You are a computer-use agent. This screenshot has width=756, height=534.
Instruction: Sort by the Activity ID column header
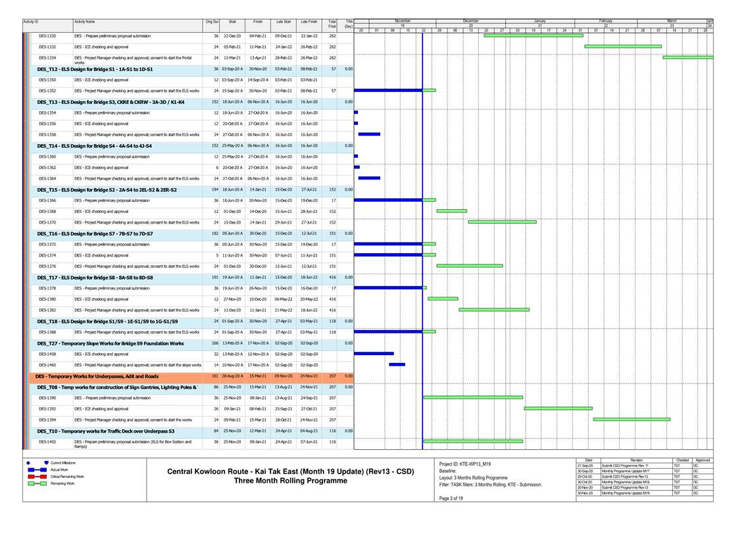31,22
